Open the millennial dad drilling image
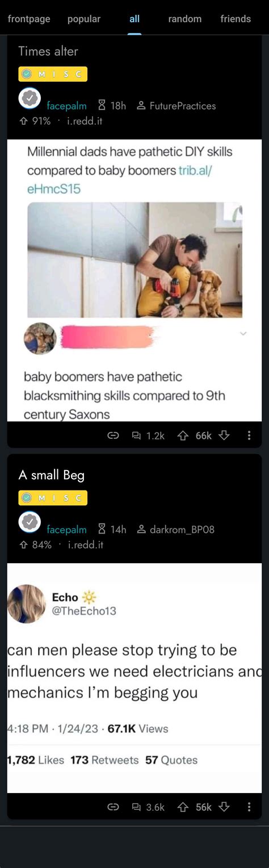The height and width of the screenshot is (868, 269). [x=134, y=260]
